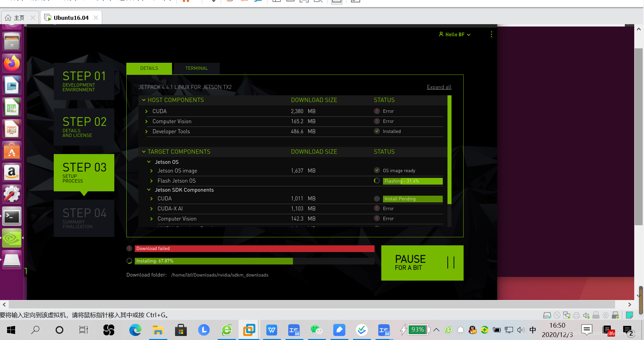644x340 pixels.
Task: Click the NVIDIA SDK Manager launcher icon
Action: [12, 238]
